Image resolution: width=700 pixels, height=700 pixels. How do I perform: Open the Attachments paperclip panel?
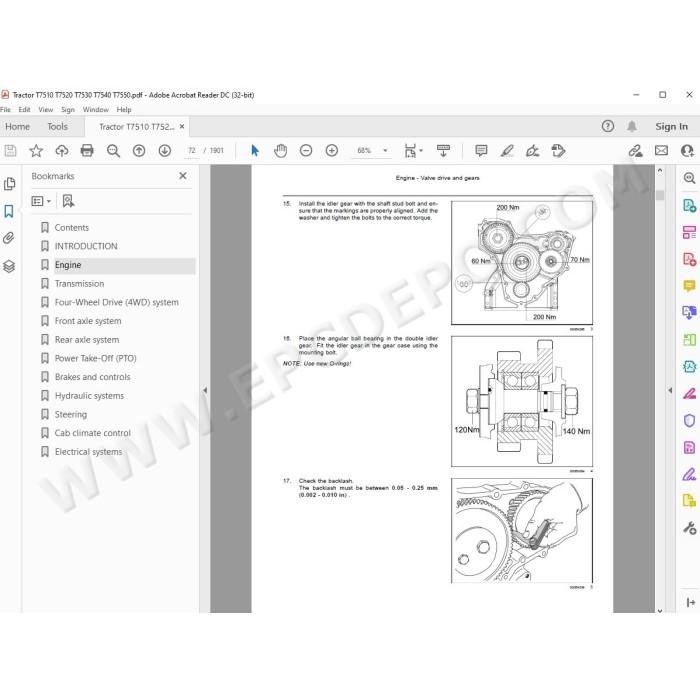click(x=8, y=238)
